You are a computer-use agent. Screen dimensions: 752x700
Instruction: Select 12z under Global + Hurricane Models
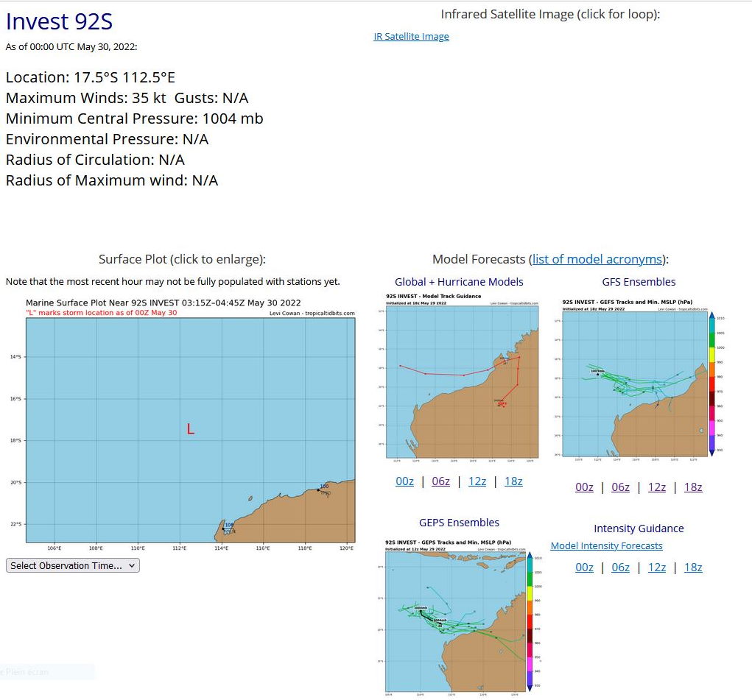click(x=477, y=481)
